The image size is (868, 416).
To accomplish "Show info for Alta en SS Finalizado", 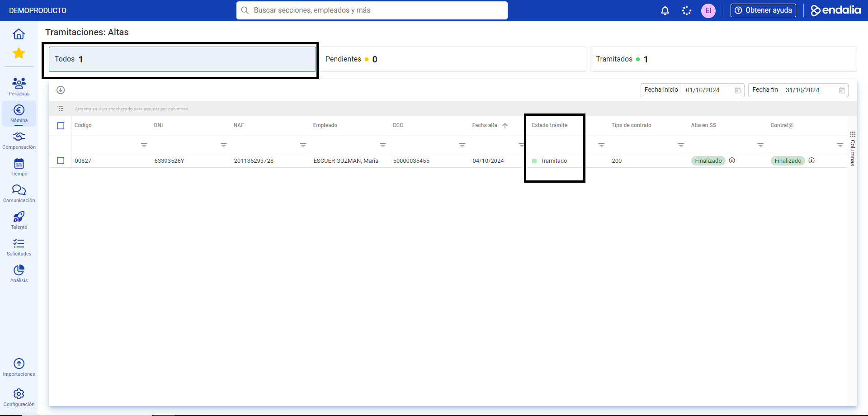I will point(732,161).
